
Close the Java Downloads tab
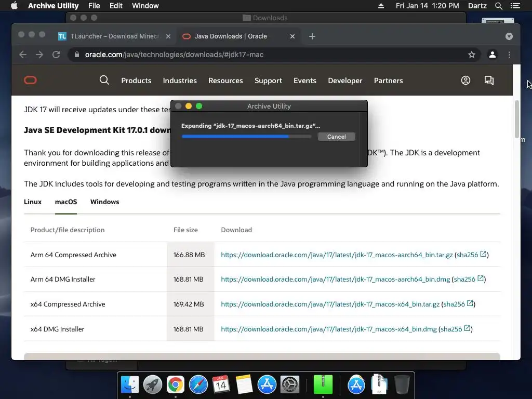292,36
